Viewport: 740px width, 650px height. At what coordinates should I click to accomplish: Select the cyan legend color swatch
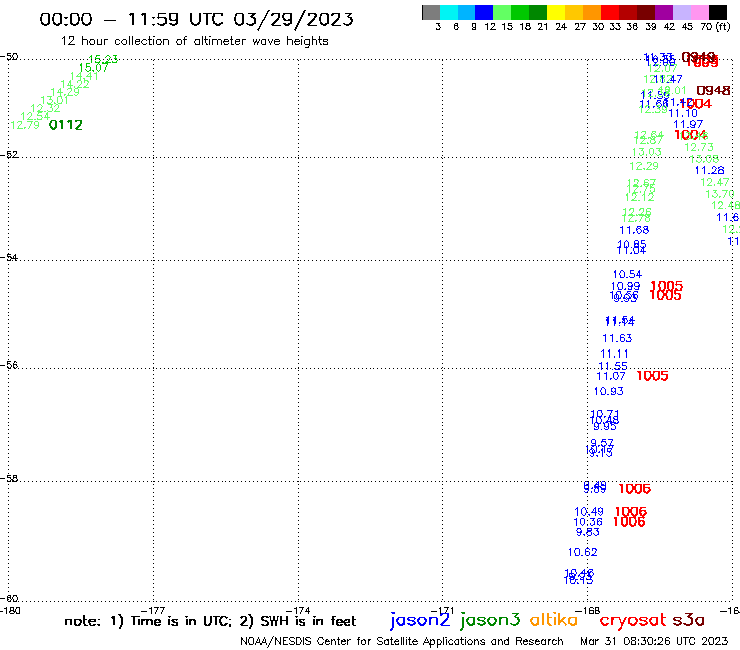click(449, 12)
